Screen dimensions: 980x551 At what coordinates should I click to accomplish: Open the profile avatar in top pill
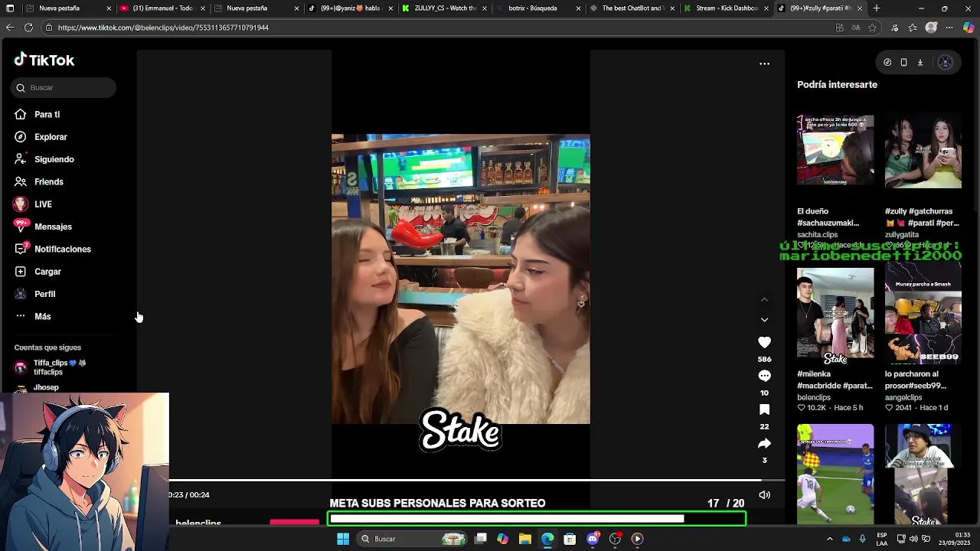pyautogui.click(x=945, y=63)
